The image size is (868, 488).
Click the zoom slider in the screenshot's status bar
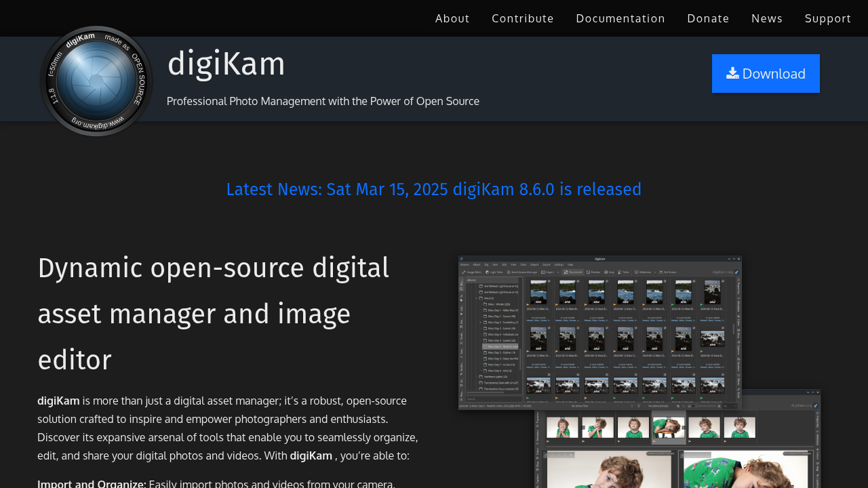click(705, 406)
